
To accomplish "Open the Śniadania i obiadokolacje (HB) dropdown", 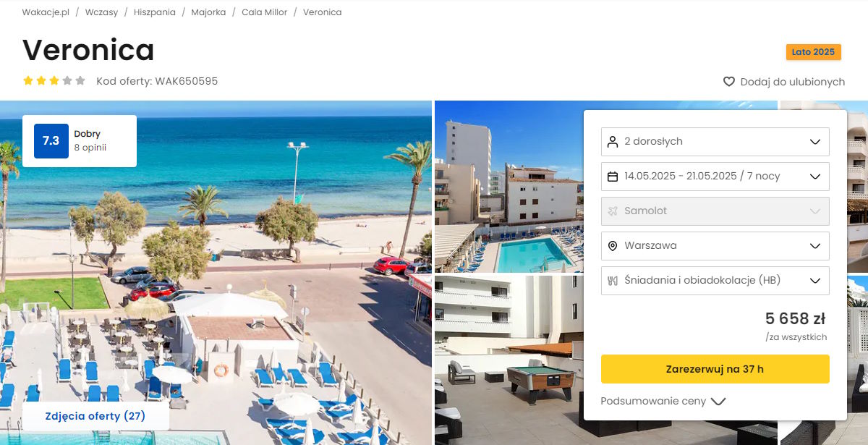I will pyautogui.click(x=715, y=281).
